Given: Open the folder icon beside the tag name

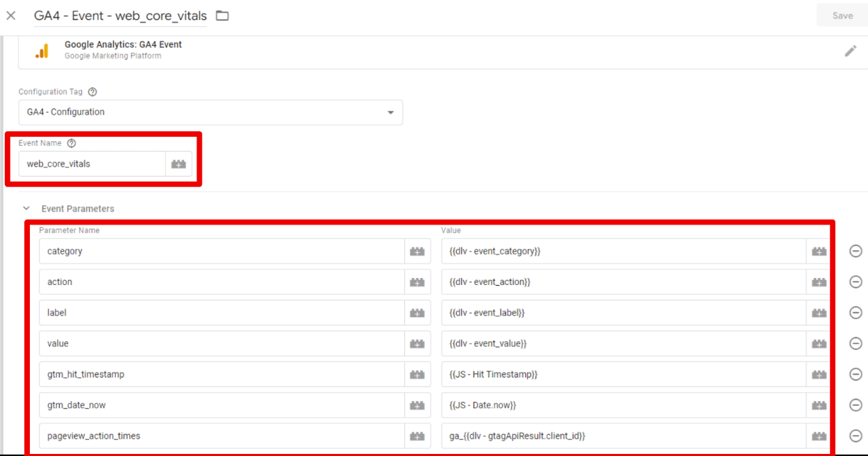Looking at the screenshot, I should point(222,15).
